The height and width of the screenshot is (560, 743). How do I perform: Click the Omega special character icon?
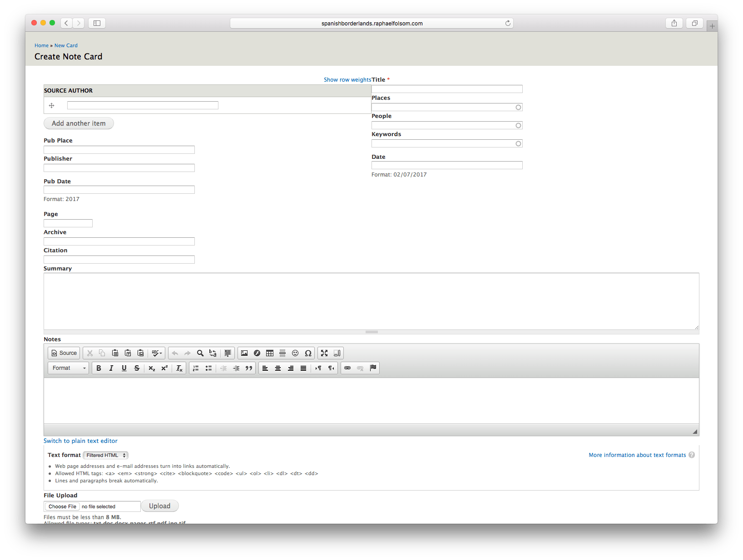tap(308, 353)
